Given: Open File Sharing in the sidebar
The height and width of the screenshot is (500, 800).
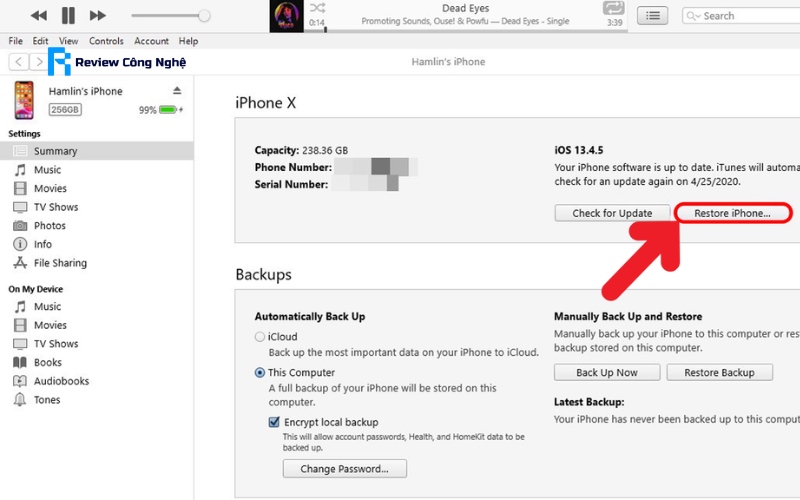Looking at the screenshot, I should pos(60,263).
